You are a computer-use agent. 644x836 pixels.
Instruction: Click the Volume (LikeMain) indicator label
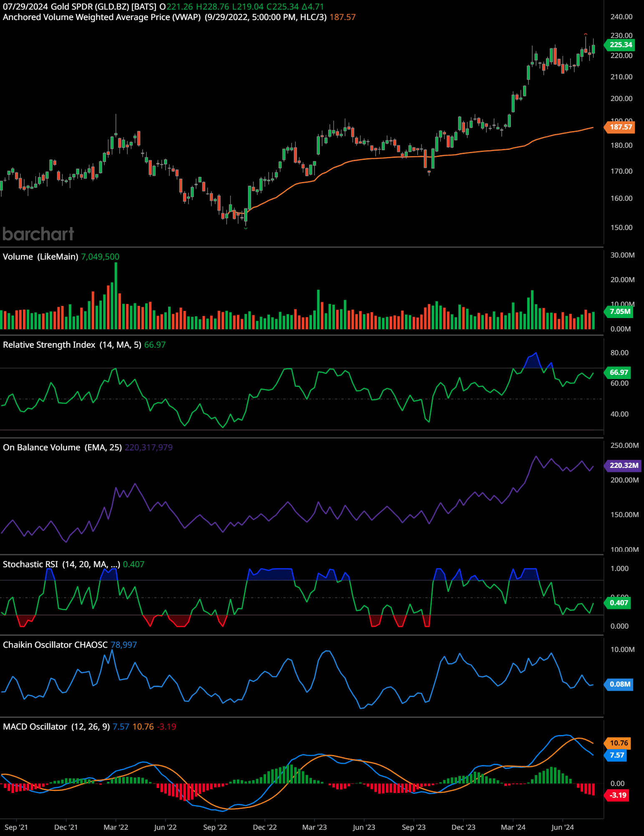coord(40,257)
